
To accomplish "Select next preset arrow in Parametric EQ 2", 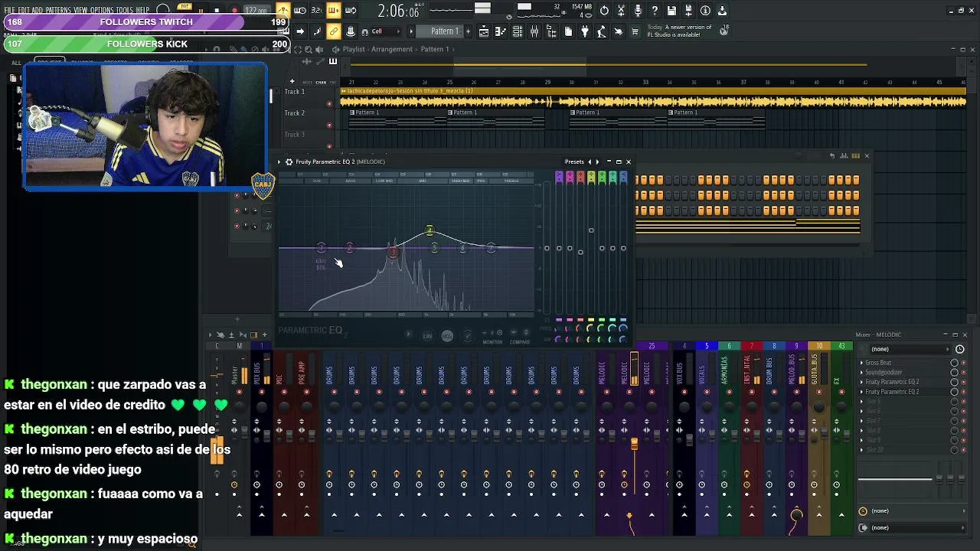I will click(x=598, y=161).
